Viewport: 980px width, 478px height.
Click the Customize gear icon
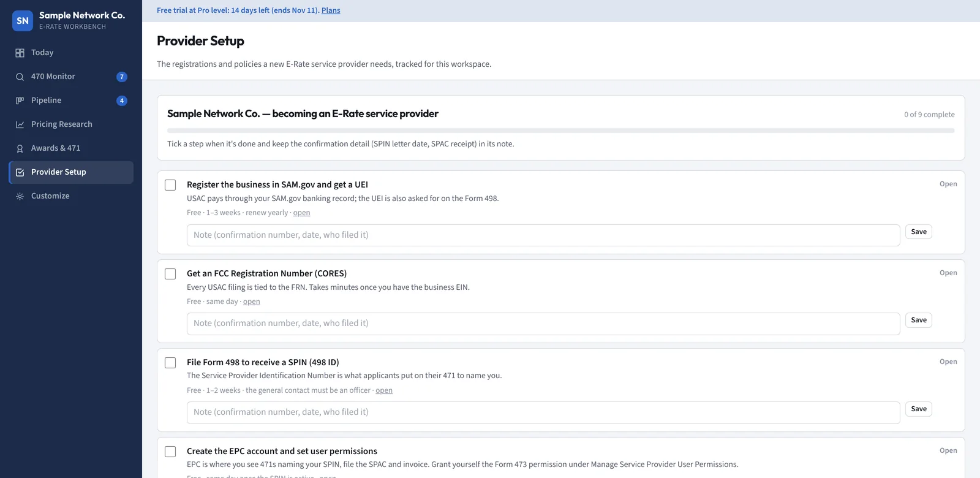20,196
